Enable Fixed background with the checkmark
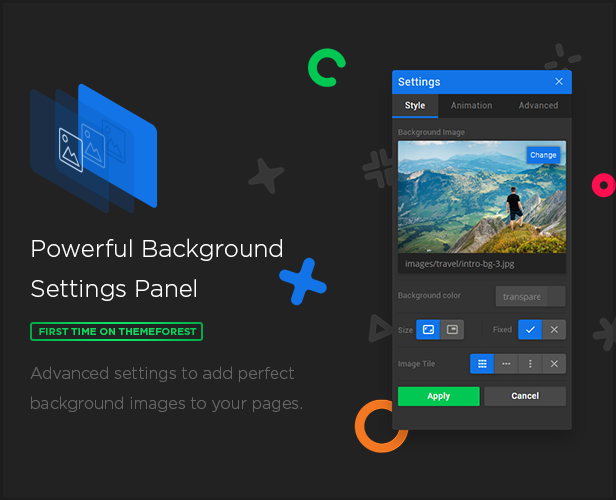Screen dimensions: 616x500 tap(530, 329)
